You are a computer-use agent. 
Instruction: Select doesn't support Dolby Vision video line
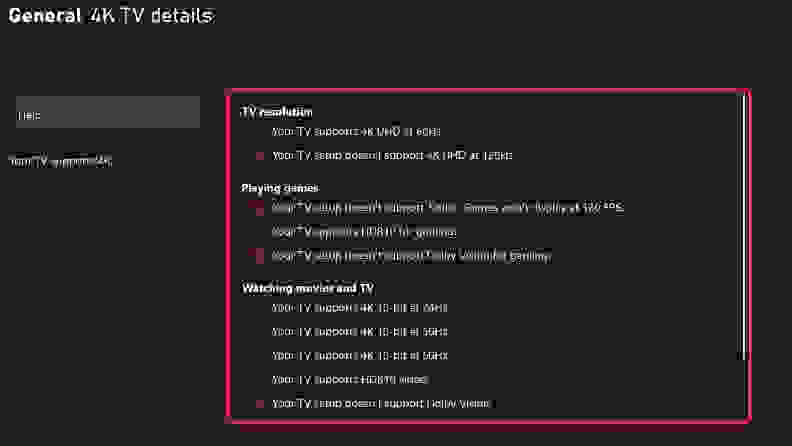(384, 404)
